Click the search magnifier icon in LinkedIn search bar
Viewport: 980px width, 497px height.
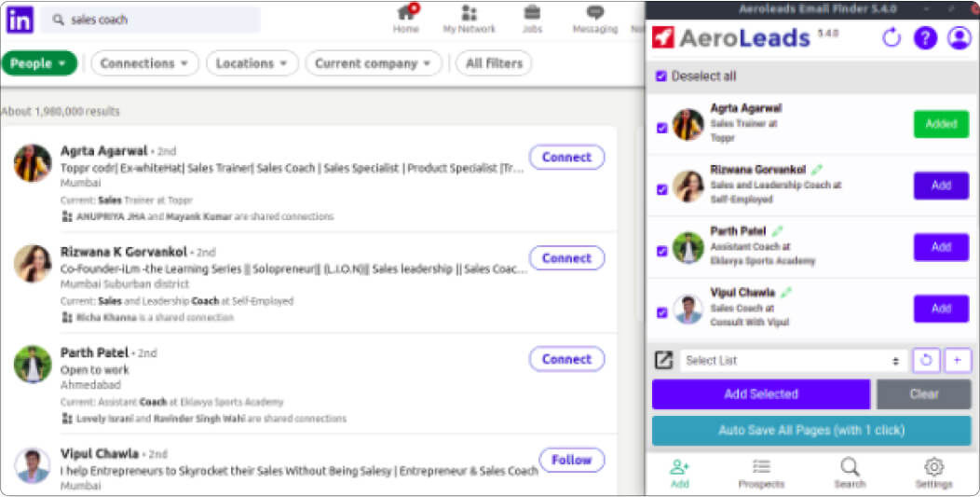pyautogui.click(x=58, y=20)
